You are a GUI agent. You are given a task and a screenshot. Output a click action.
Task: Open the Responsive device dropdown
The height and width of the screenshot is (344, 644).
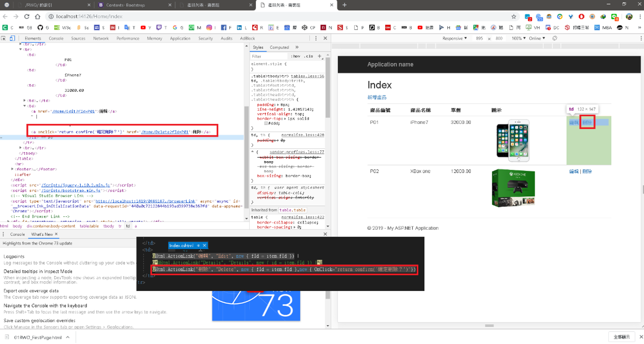click(x=454, y=38)
